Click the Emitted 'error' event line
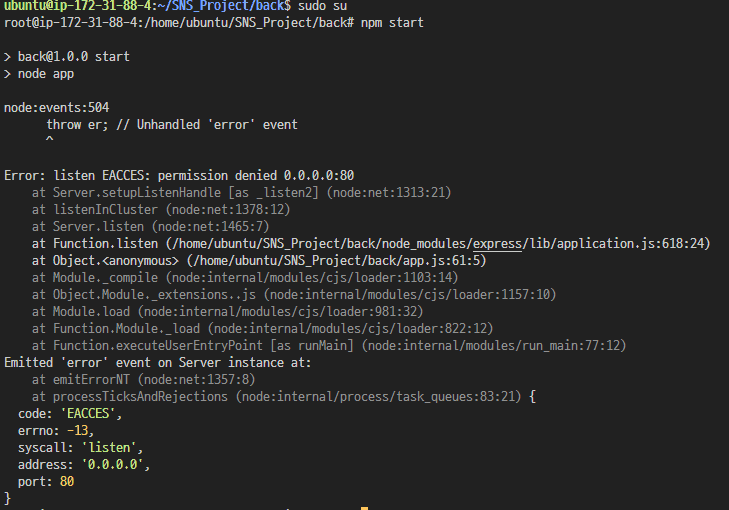This screenshot has height=510, width=729. pos(158,363)
